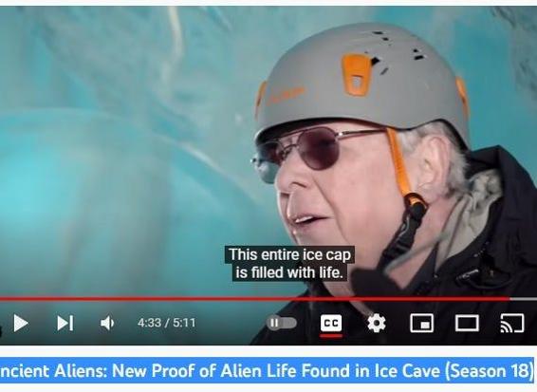Image resolution: width=537 pixels, height=392 pixels.
Task: Seek to the start of the progress bar
Action: tap(1, 299)
